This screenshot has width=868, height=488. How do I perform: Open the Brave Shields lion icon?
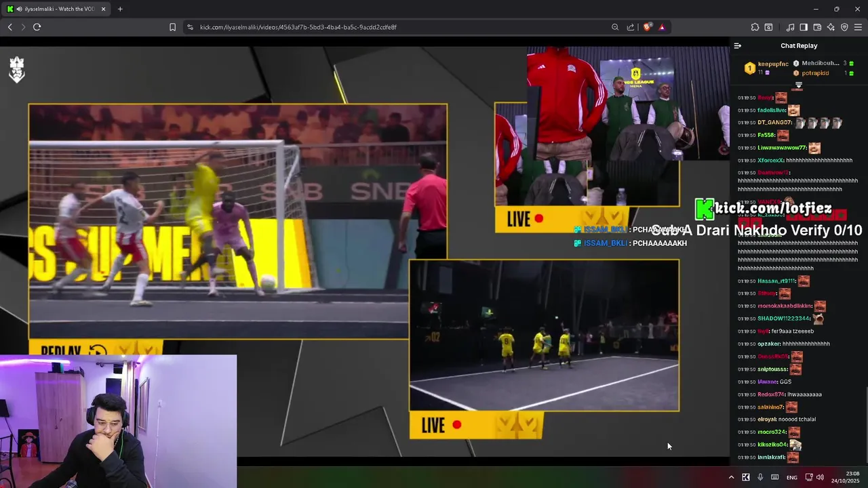tap(647, 27)
